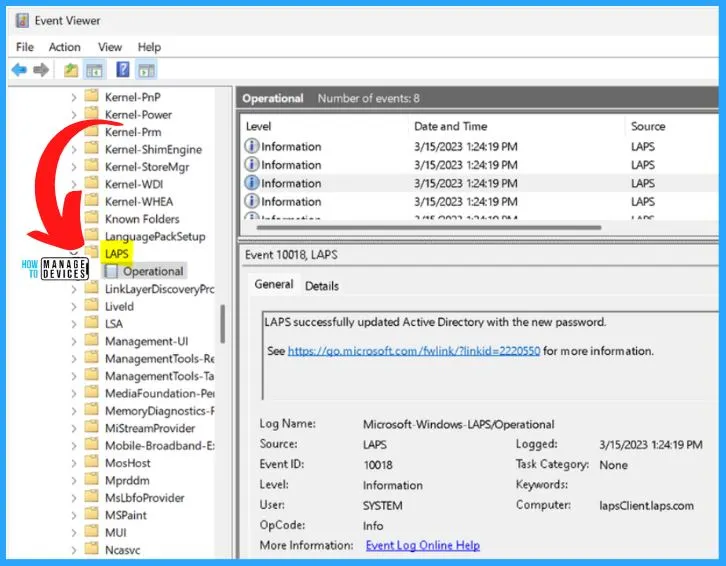Click the LiveId folder icon
The width and height of the screenshot is (726, 566).
point(92,305)
